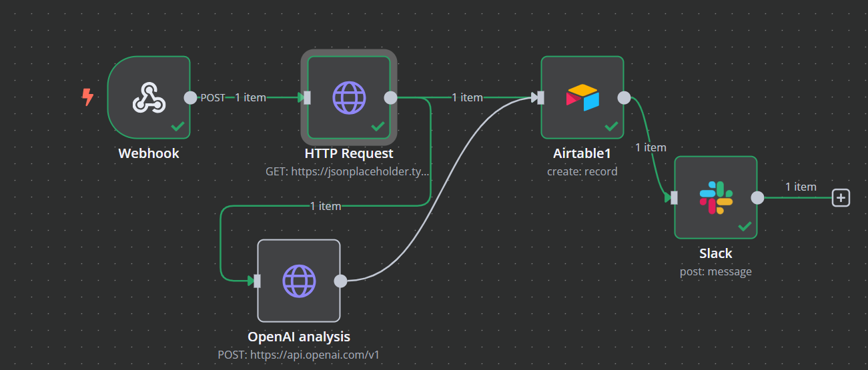Open the Airtable1 node icon

[582, 97]
